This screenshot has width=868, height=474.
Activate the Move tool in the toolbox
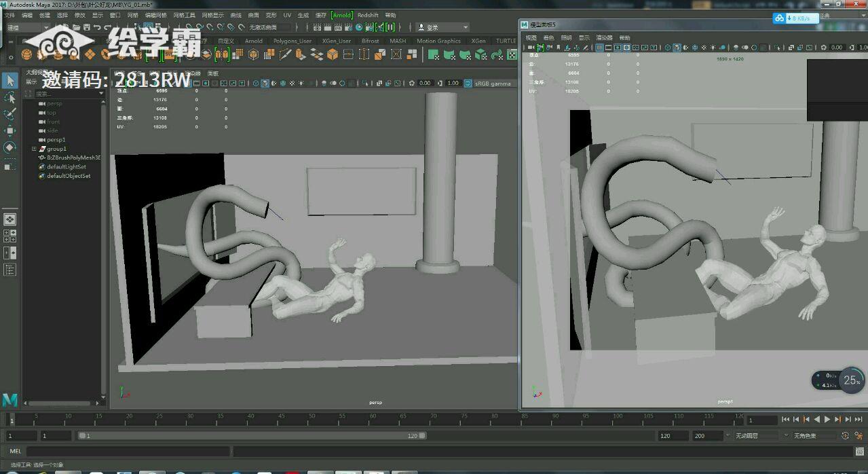[10, 130]
